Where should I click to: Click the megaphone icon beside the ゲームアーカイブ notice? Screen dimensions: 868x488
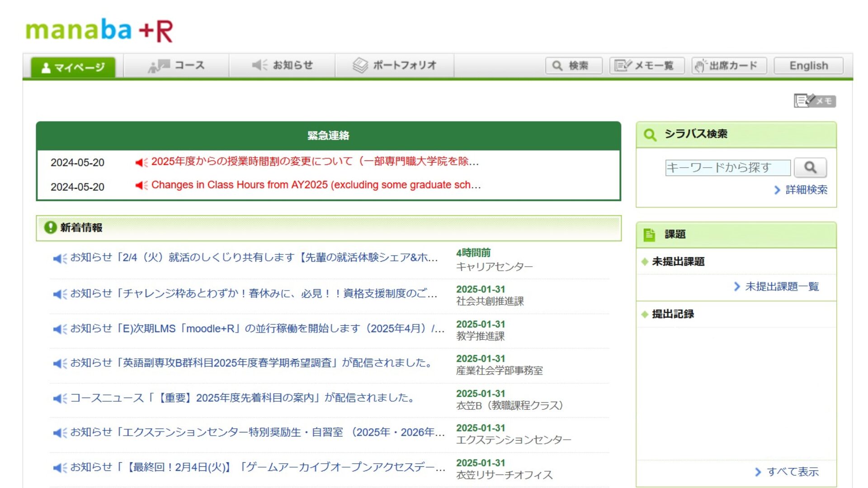click(x=60, y=468)
